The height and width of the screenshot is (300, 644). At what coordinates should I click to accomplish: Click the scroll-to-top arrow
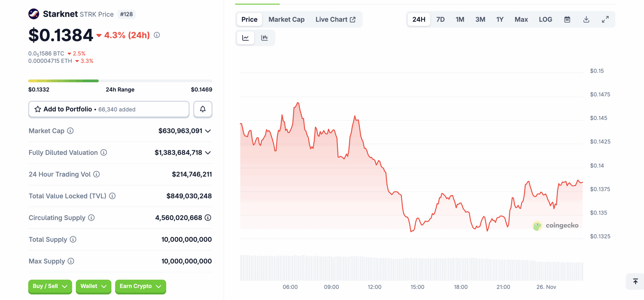click(635, 282)
